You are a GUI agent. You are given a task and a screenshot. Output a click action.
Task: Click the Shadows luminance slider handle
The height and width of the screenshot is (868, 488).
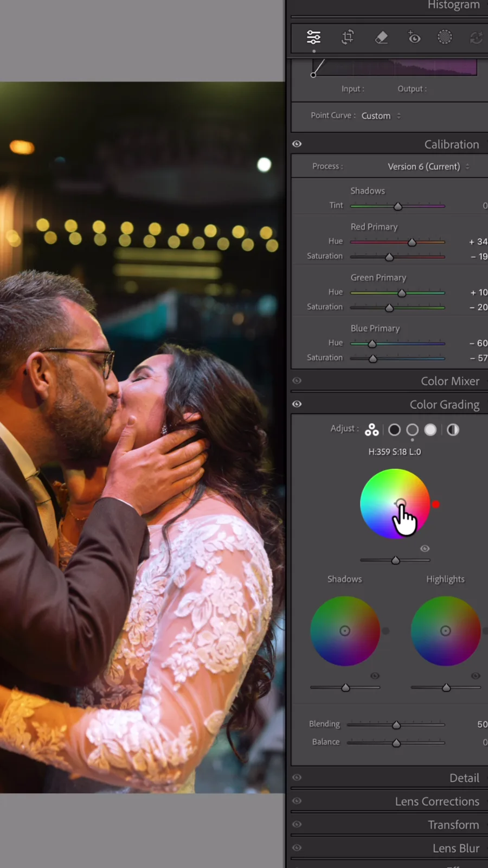pyautogui.click(x=345, y=687)
